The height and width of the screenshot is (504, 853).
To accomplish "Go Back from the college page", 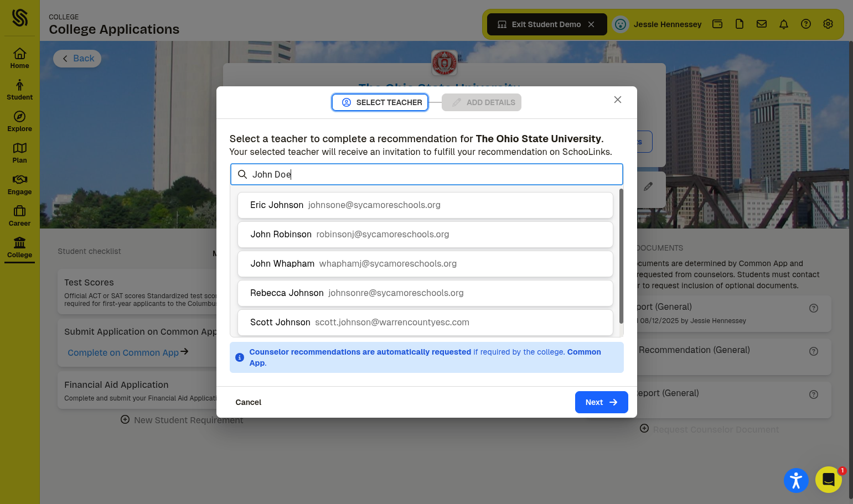I will (77, 59).
